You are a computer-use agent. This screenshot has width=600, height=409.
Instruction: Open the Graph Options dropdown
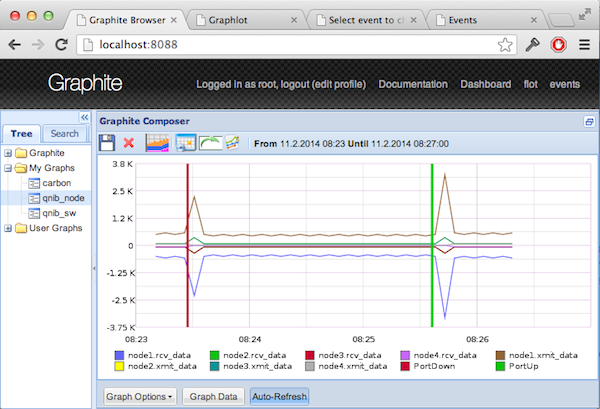[x=139, y=397]
